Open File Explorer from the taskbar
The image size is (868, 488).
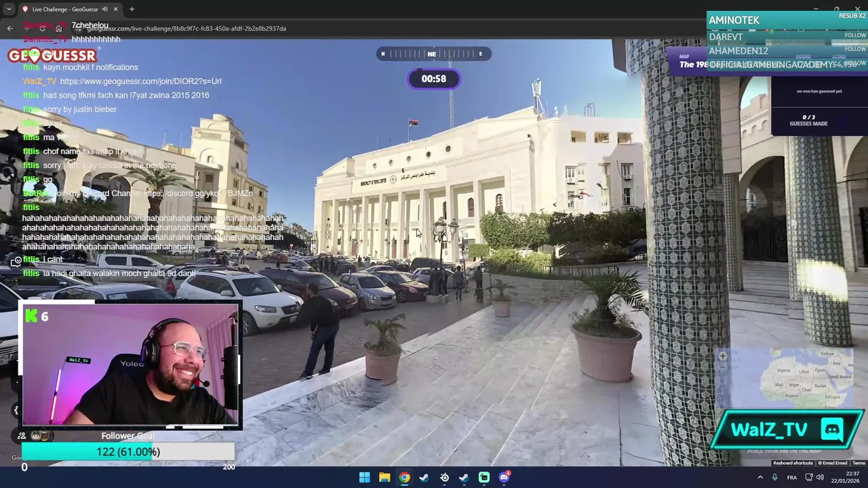point(384,477)
